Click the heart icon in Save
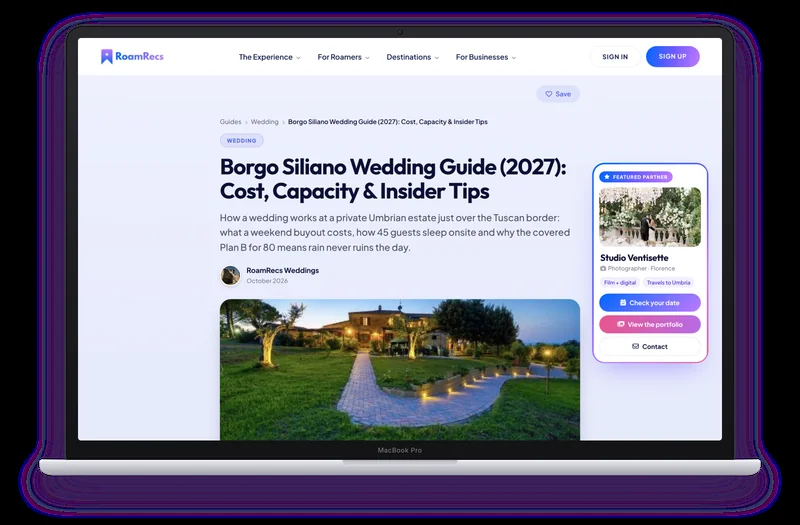The width and height of the screenshot is (800, 525). (x=548, y=94)
